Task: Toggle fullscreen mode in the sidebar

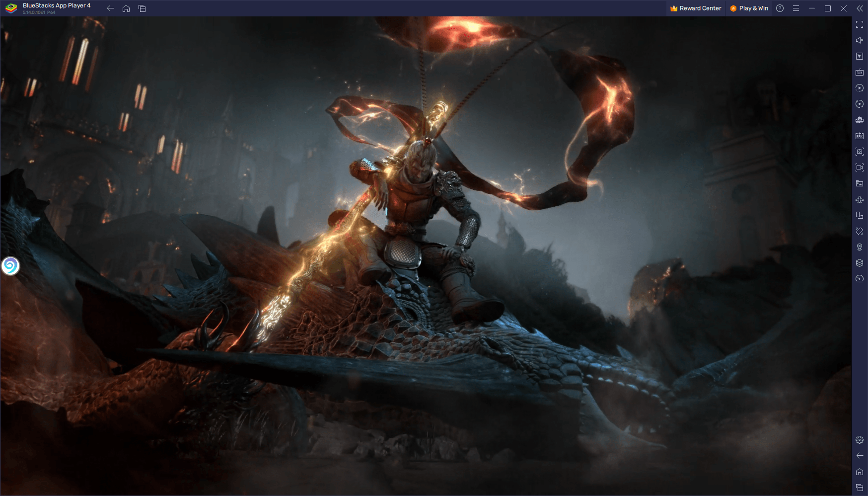Action: click(x=860, y=24)
